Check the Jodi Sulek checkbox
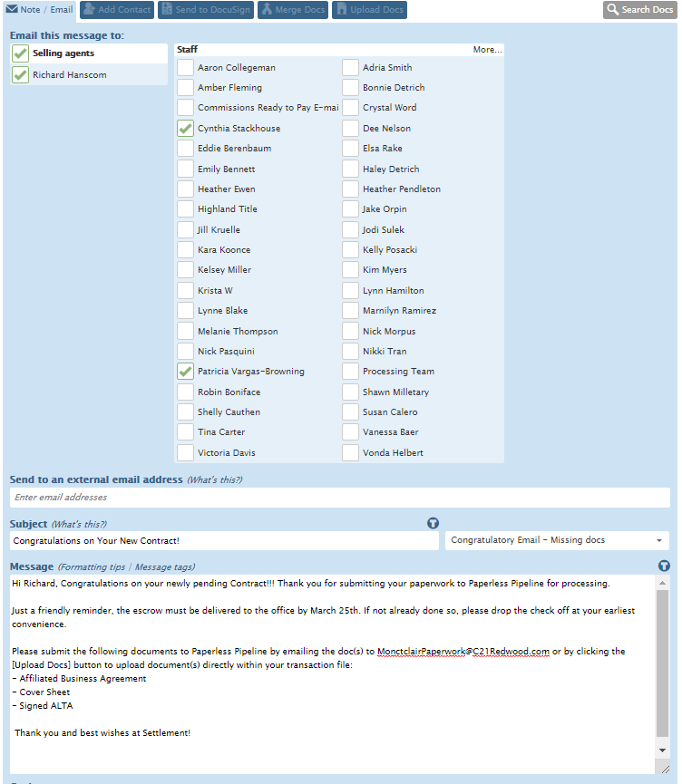The height and width of the screenshot is (784, 682). [x=350, y=230]
